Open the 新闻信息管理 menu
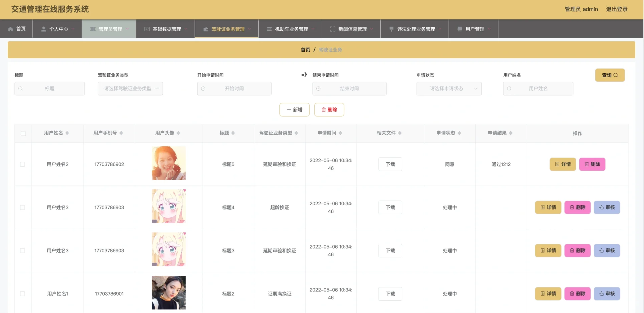Viewport: 644px width, 313px height. tap(352, 29)
